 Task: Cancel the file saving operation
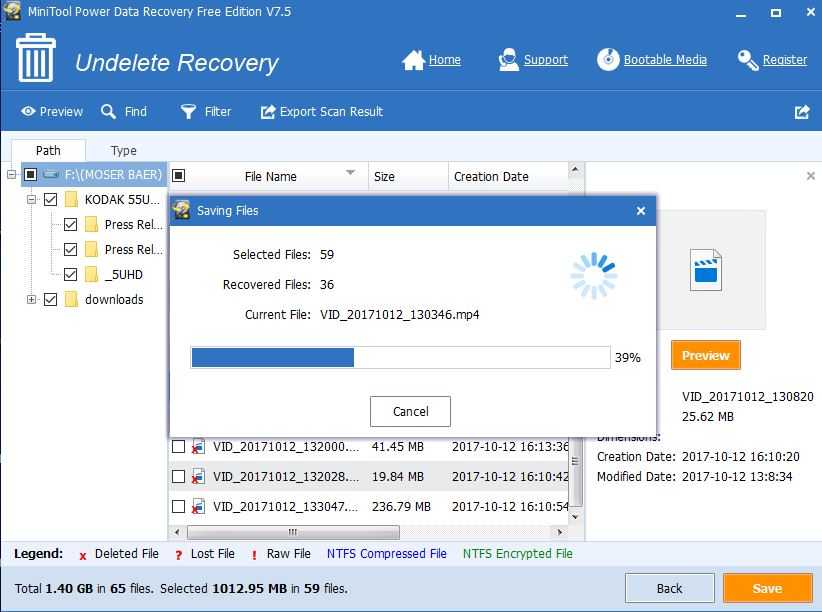(x=410, y=412)
